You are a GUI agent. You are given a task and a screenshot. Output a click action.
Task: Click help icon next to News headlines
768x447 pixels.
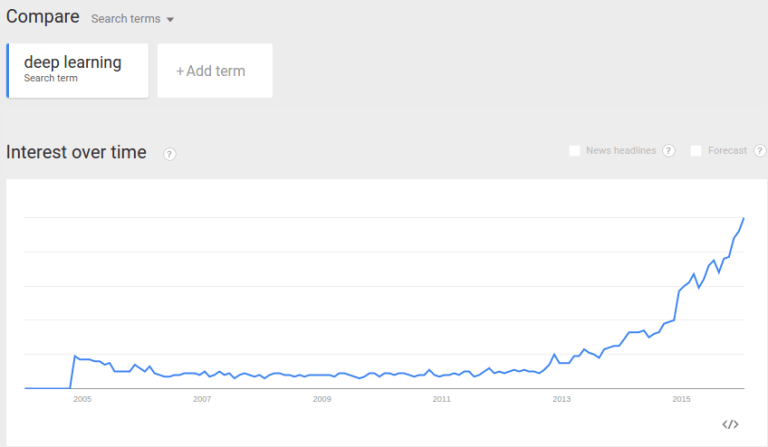coord(668,151)
